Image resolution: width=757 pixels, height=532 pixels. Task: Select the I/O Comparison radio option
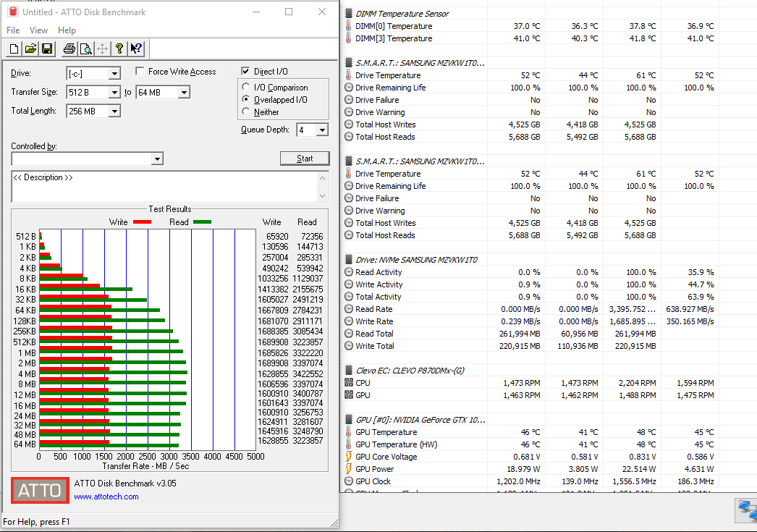point(247,88)
